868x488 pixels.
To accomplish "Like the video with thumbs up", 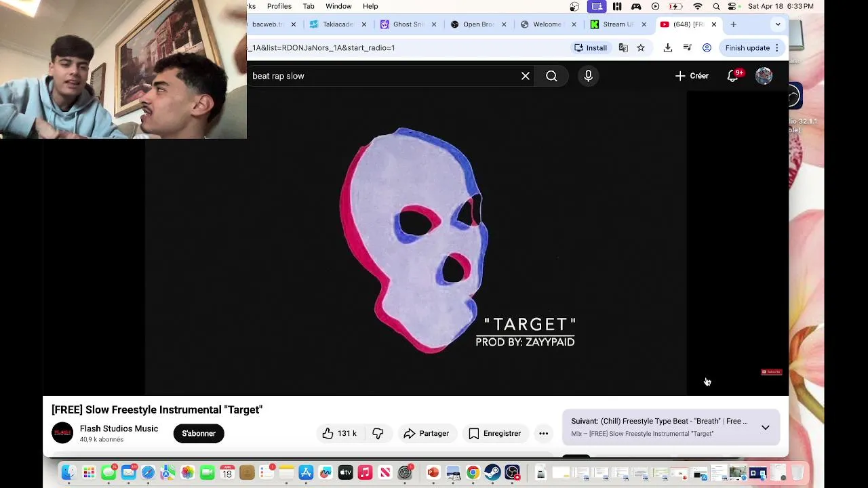I will 339,433.
